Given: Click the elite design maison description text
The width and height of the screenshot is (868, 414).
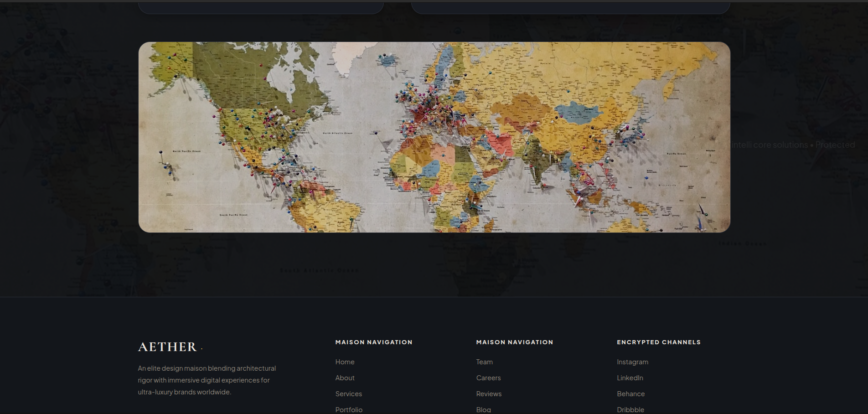Looking at the screenshot, I should coord(207,380).
